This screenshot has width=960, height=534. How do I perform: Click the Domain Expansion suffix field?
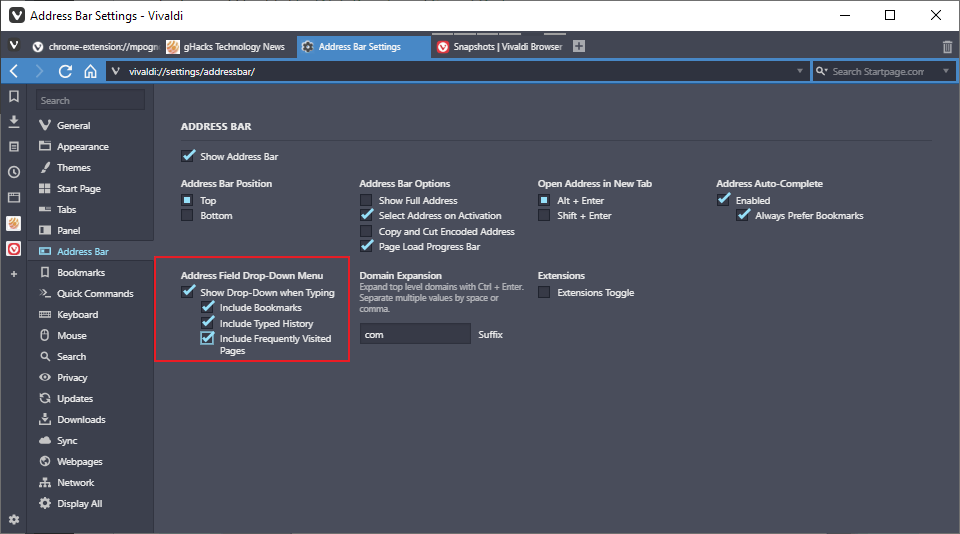pos(414,334)
